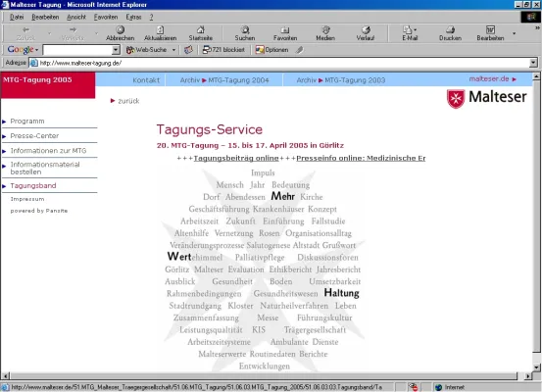This screenshot has height=392, width=542.
Task: Open the Google toolbar Optionen button
Action: 271,50
